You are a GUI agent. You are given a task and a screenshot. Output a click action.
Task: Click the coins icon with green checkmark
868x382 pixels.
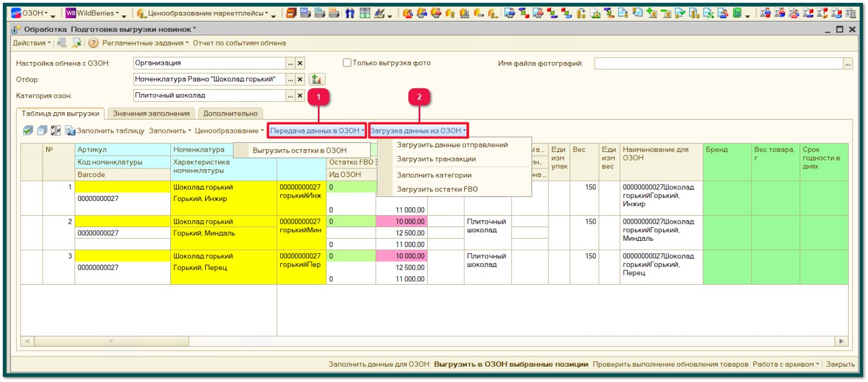point(680,13)
